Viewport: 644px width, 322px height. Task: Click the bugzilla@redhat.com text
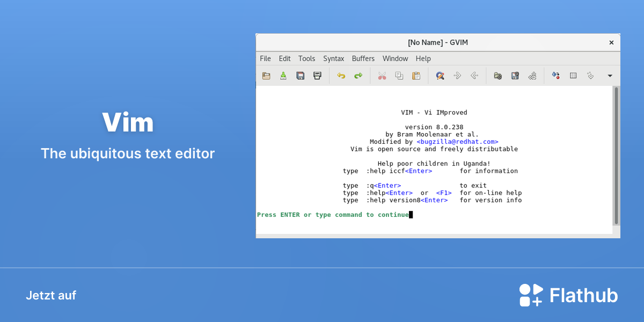458,142
